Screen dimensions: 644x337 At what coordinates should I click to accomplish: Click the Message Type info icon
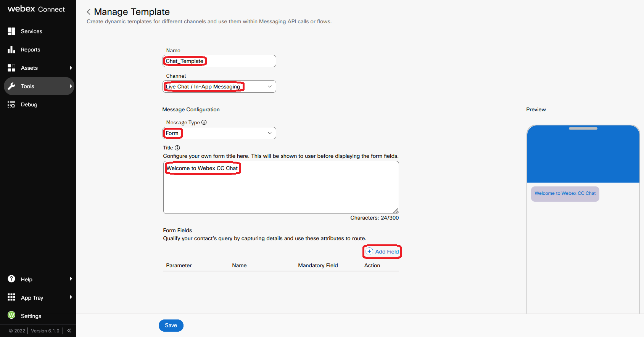pos(204,122)
